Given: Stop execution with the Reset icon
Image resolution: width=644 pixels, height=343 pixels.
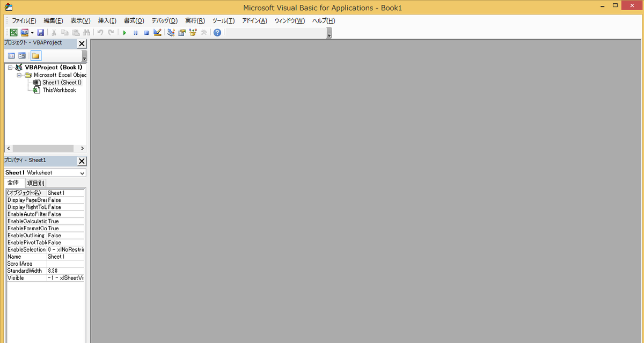Looking at the screenshot, I should pos(146,32).
